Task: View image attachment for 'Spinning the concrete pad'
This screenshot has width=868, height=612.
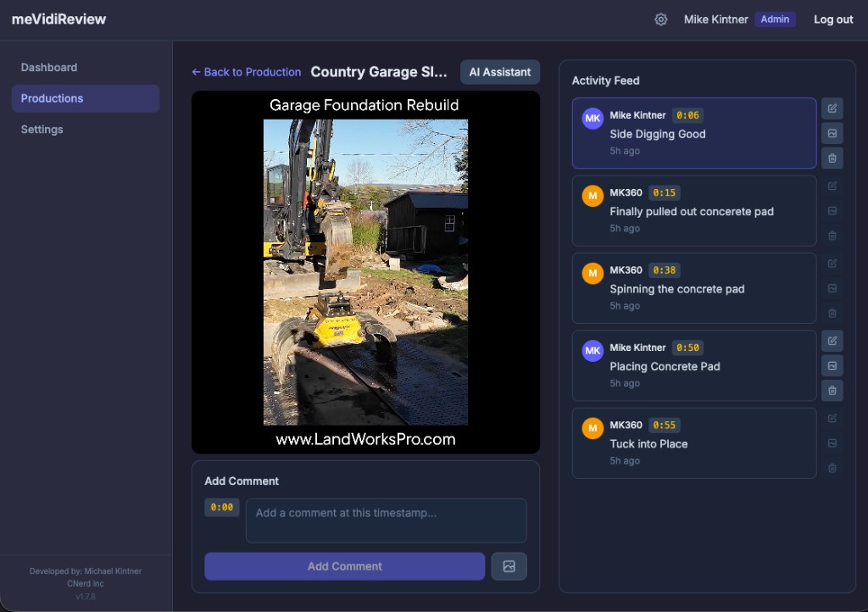Action: point(832,288)
